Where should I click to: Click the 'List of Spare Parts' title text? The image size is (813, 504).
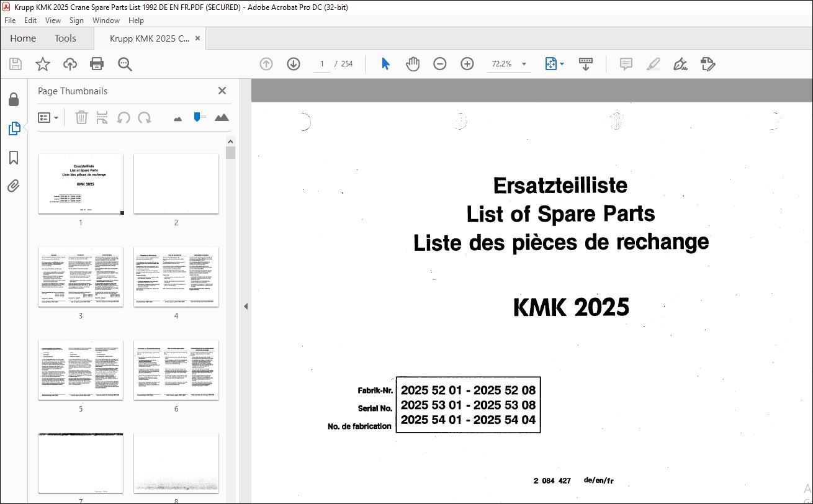coord(560,214)
